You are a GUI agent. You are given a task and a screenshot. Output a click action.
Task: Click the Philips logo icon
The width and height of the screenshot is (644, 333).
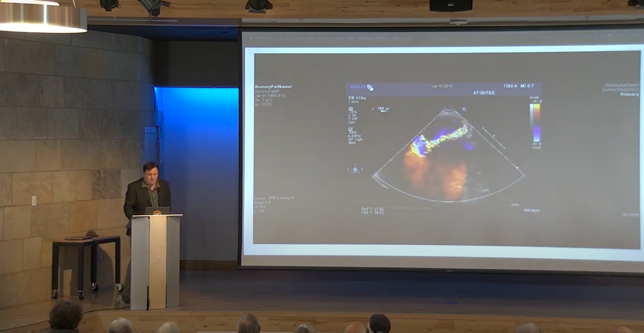[370, 88]
